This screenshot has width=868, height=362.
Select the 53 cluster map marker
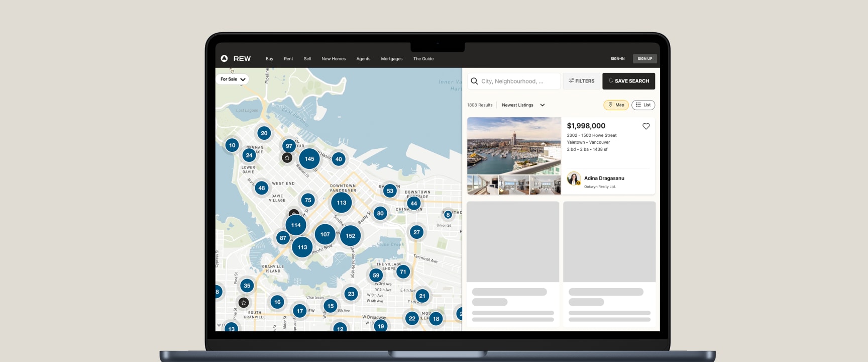[x=390, y=191]
